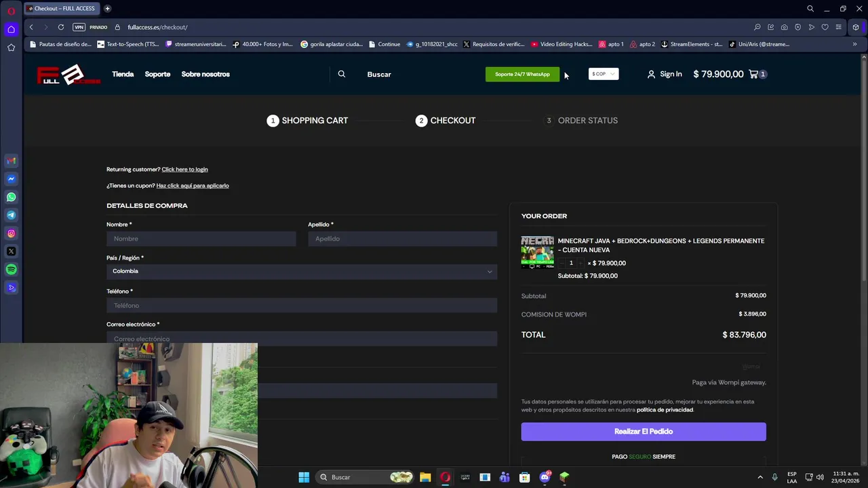Click the Teléfono input field
The image size is (868, 488).
click(x=302, y=306)
